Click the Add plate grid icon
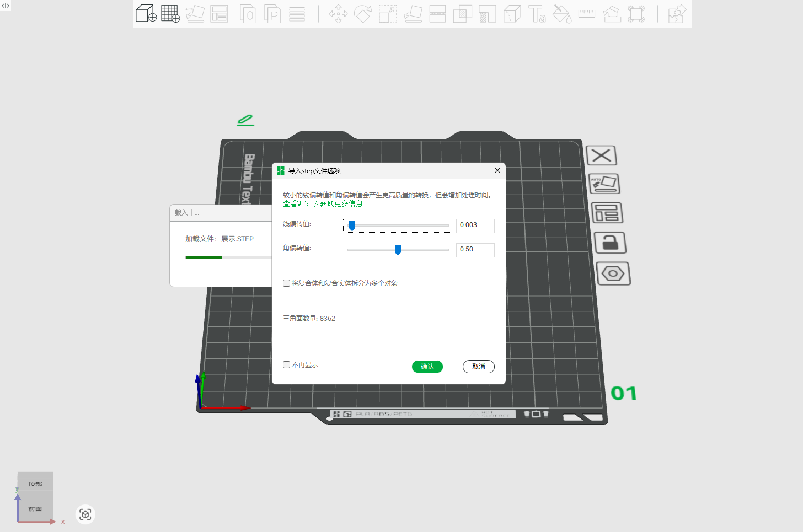The width and height of the screenshot is (803, 532). click(170, 13)
